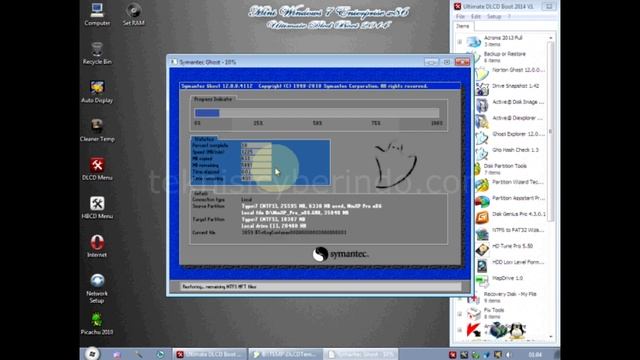
Task: Open the Recycle Bin icon
Action: pos(97,53)
